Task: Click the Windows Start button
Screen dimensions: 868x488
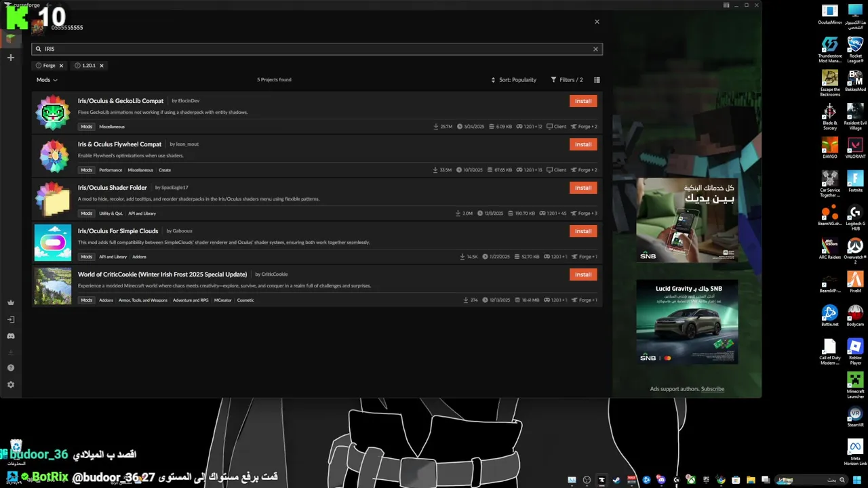Action: [x=856, y=480]
